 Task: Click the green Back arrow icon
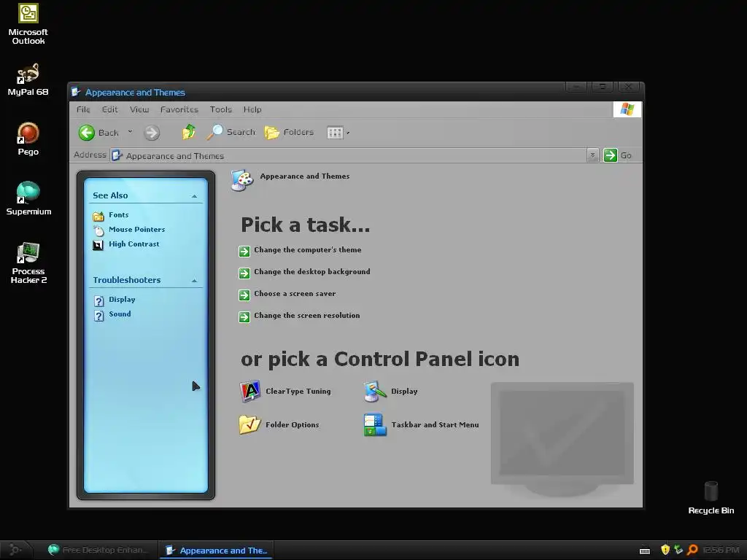coord(87,133)
